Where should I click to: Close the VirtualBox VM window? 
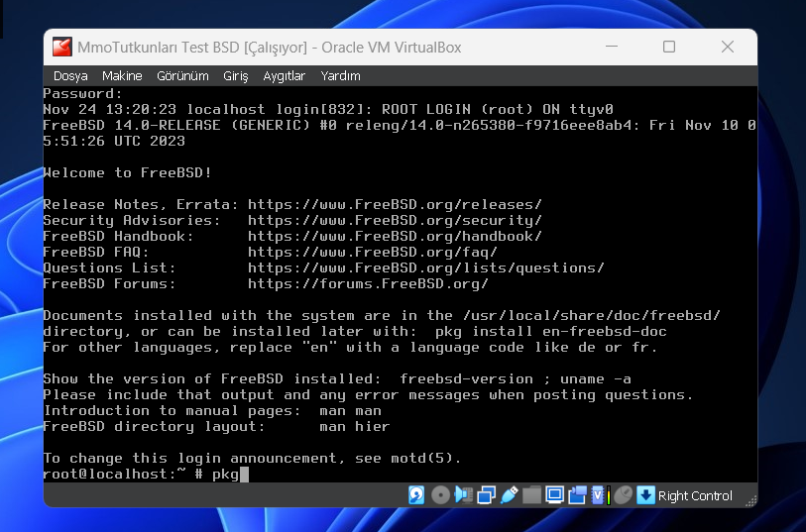pyautogui.click(x=728, y=47)
